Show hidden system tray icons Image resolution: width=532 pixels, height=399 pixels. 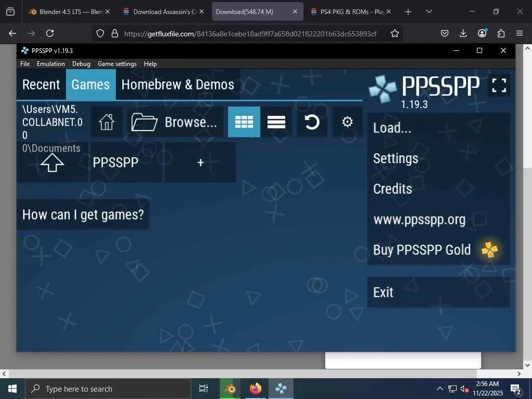tap(440, 389)
